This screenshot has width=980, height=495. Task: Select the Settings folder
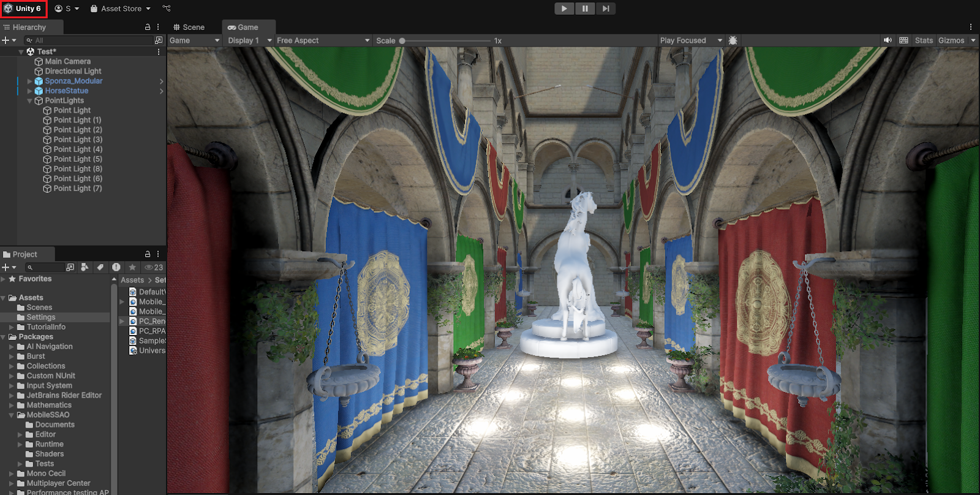pos(40,317)
